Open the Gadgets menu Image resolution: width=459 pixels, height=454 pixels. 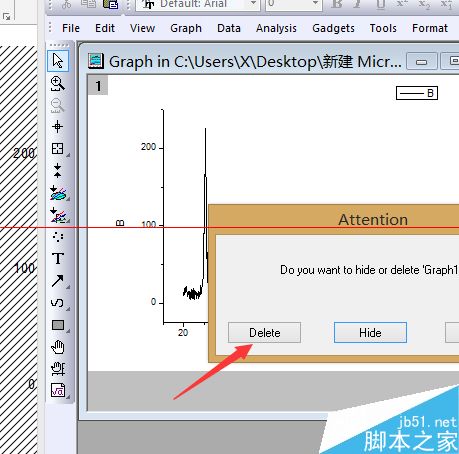333,28
